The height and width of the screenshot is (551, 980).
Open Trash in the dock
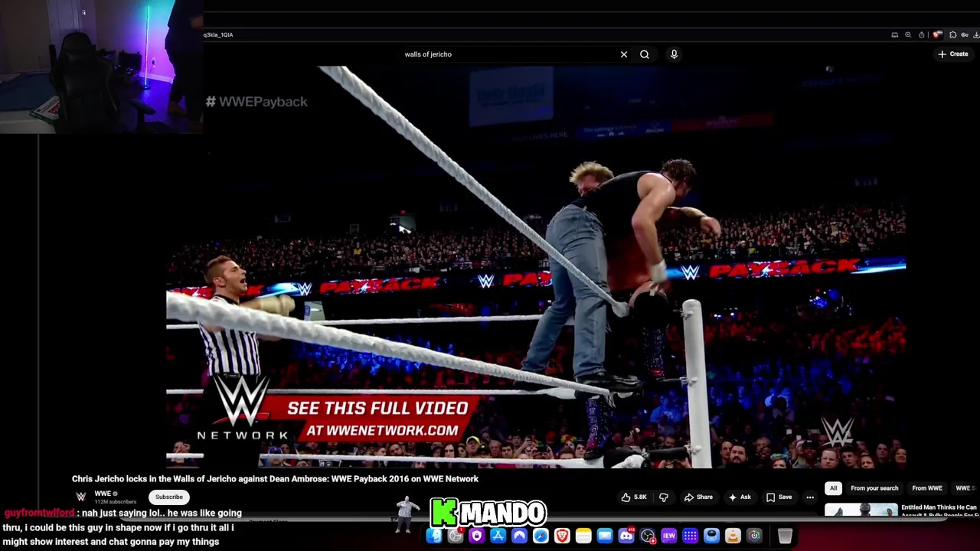pyautogui.click(x=785, y=536)
